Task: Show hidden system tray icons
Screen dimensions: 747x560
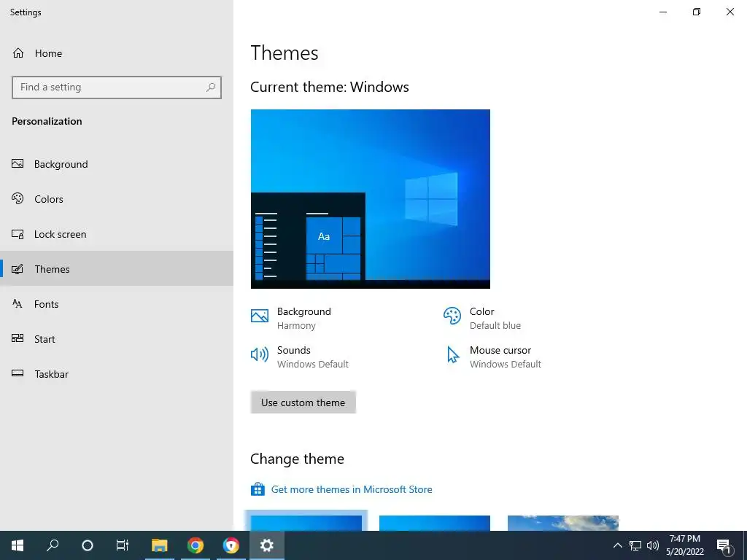Action: click(x=617, y=545)
